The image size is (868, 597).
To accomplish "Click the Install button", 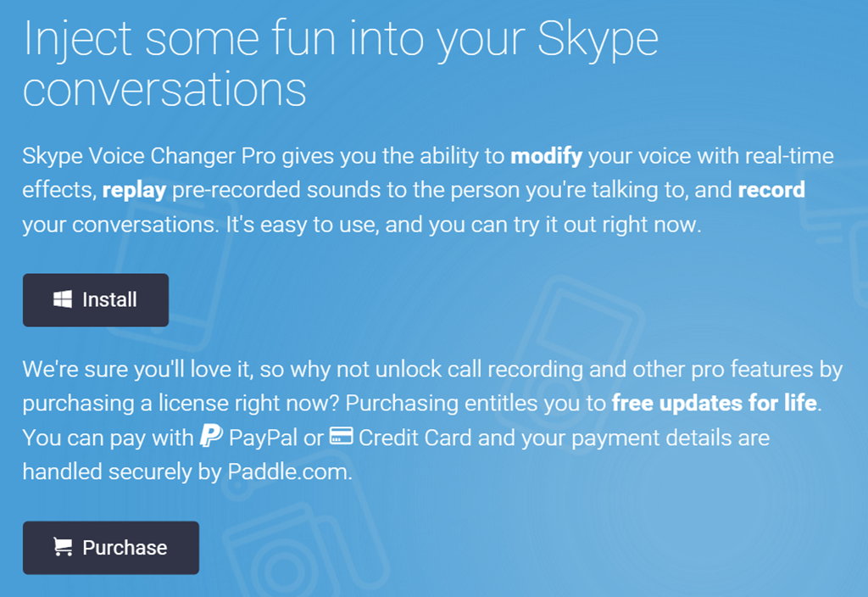I will pos(96,300).
